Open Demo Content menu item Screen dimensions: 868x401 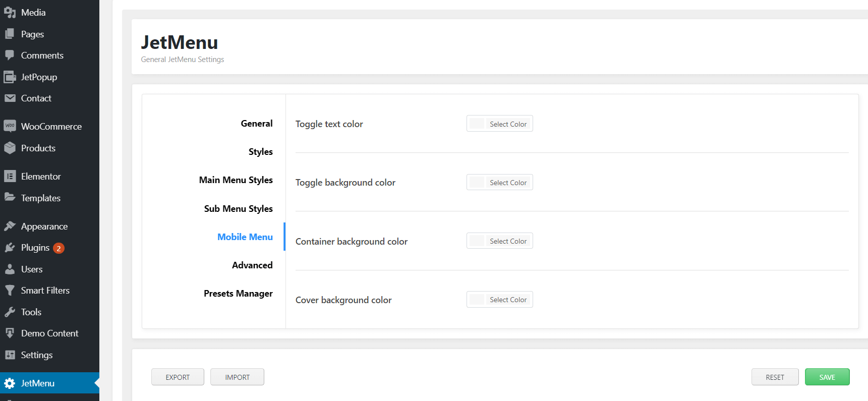49,333
